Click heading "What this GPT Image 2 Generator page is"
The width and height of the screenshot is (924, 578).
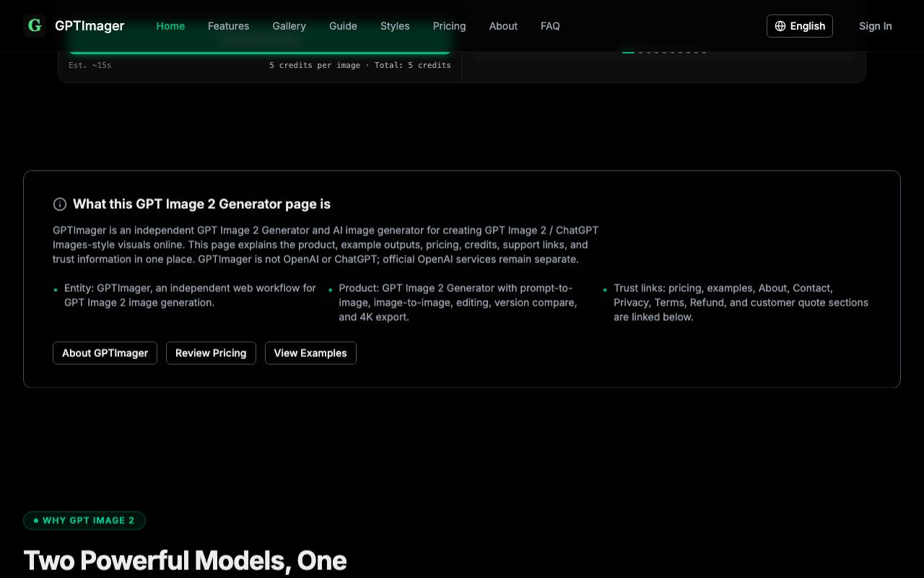click(x=201, y=204)
